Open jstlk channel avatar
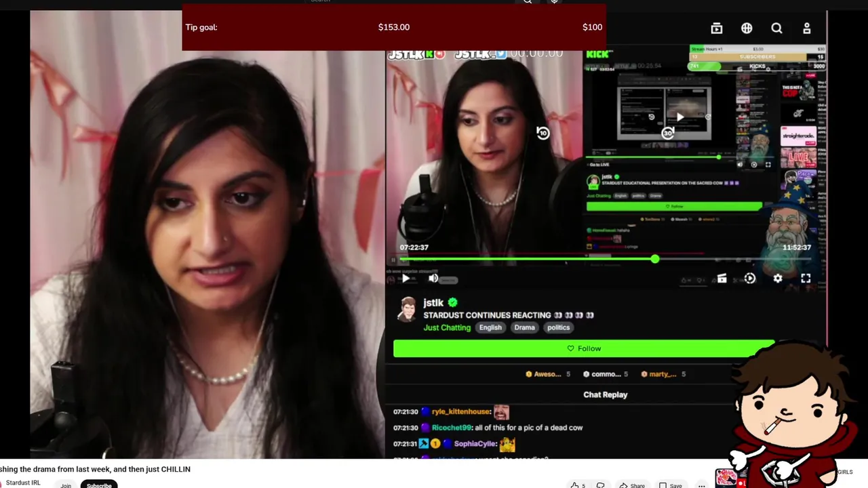This screenshot has width=868, height=488. [407, 309]
